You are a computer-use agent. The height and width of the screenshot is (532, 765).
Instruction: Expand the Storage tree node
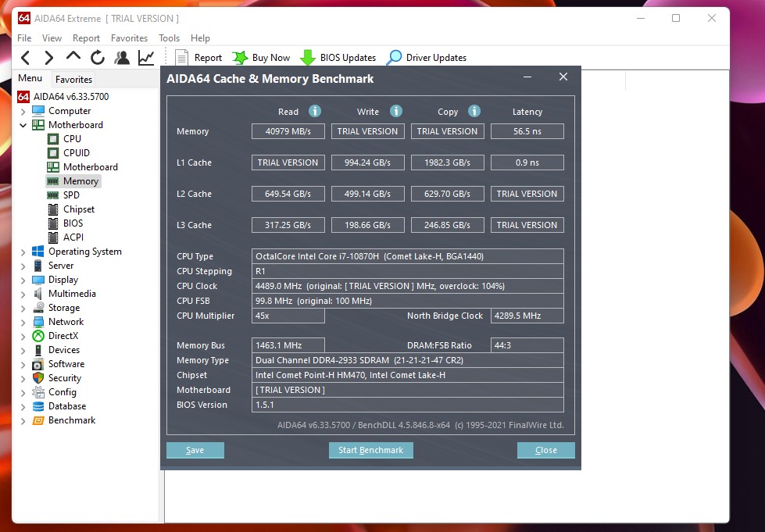point(23,308)
